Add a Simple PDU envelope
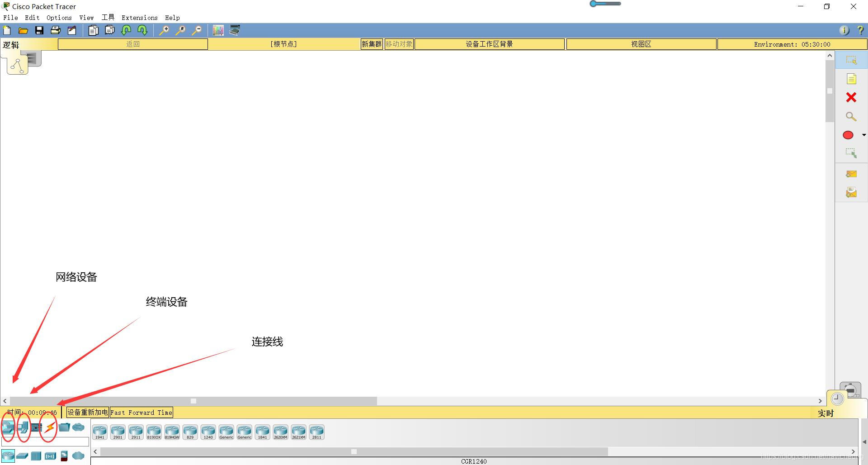Image resolution: width=868 pixels, height=465 pixels. (x=851, y=174)
